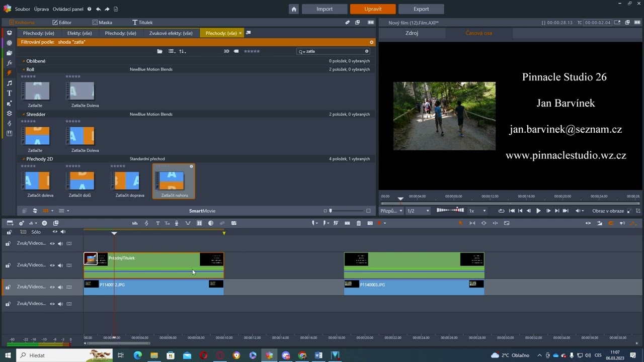Mute audio on Sólo master track
The height and width of the screenshot is (362, 644).
coord(63,232)
